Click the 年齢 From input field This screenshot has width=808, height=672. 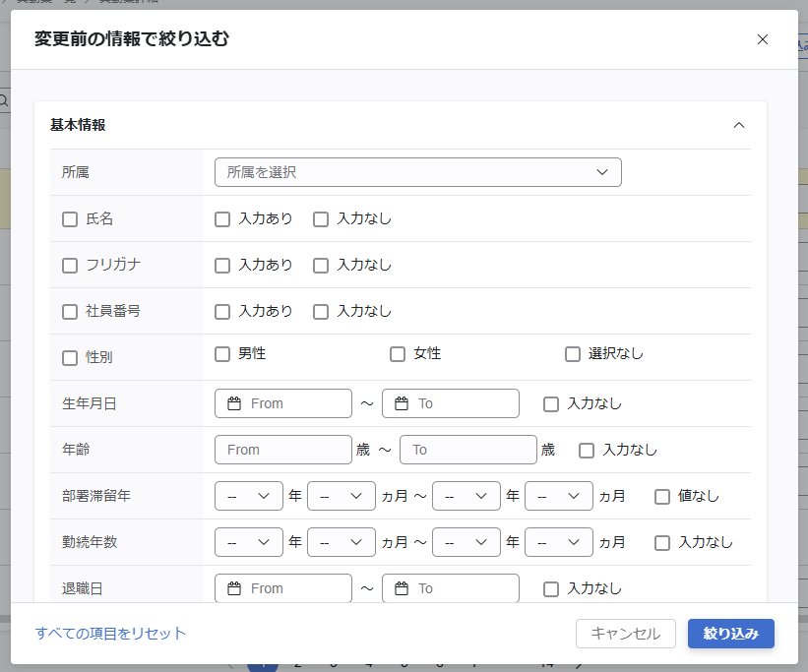click(x=282, y=450)
